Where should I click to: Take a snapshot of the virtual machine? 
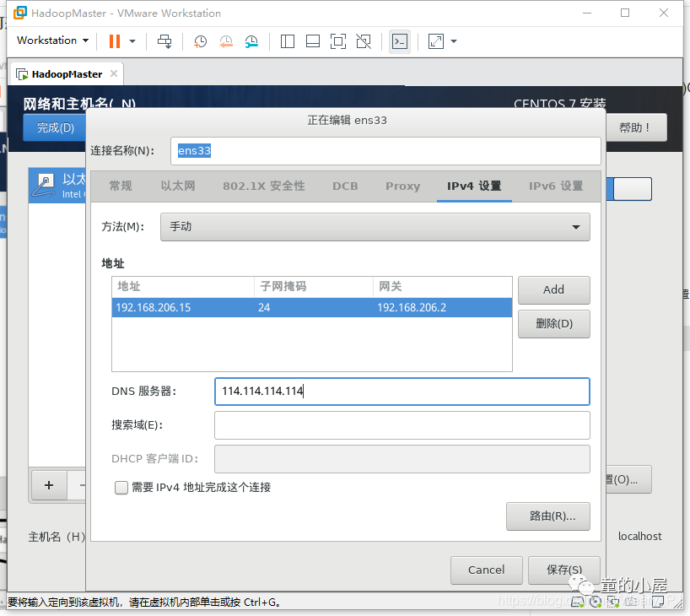pos(200,41)
